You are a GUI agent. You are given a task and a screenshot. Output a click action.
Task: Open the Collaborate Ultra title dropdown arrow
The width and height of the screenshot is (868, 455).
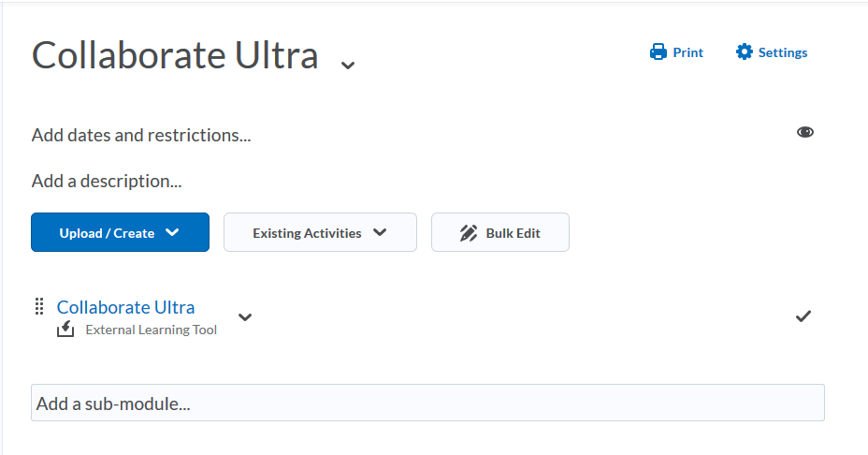348,65
